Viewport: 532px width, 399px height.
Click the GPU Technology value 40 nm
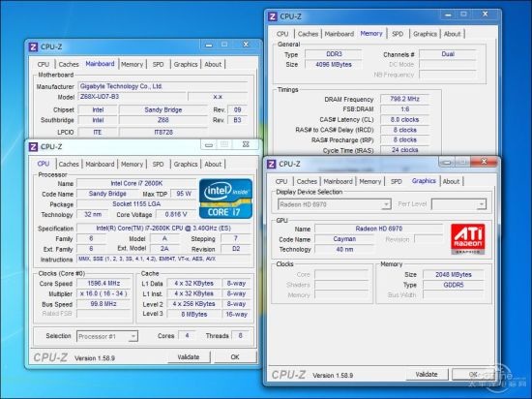coord(344,249)
